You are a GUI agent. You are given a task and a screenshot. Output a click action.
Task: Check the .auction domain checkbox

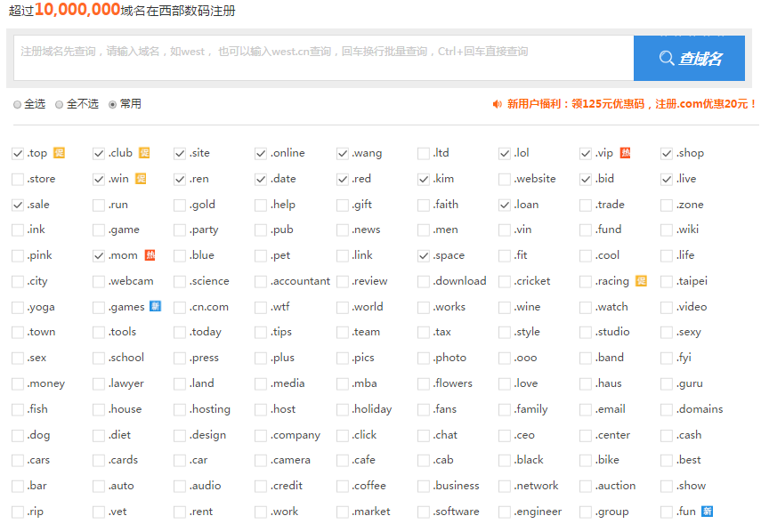coord(586,486)
